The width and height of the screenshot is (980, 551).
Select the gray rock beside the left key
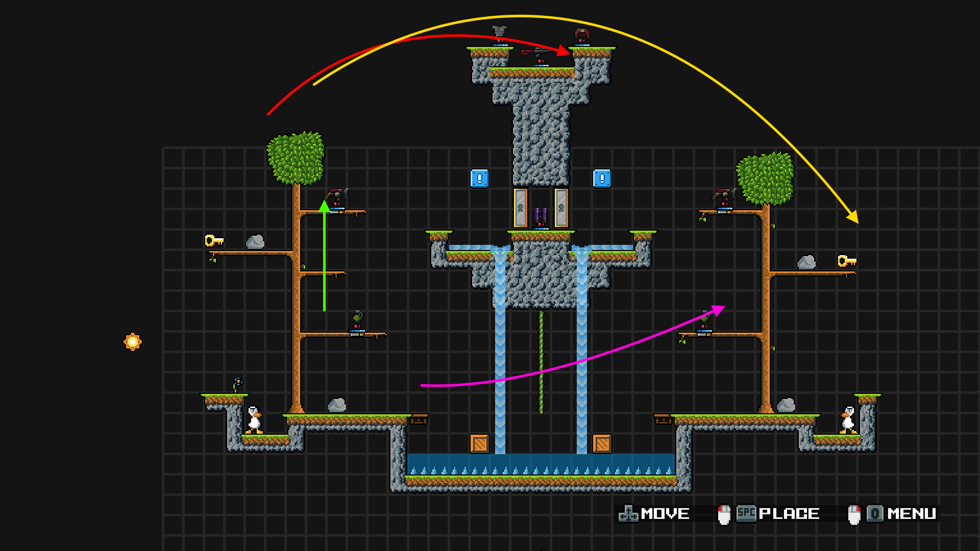(255, 242)
